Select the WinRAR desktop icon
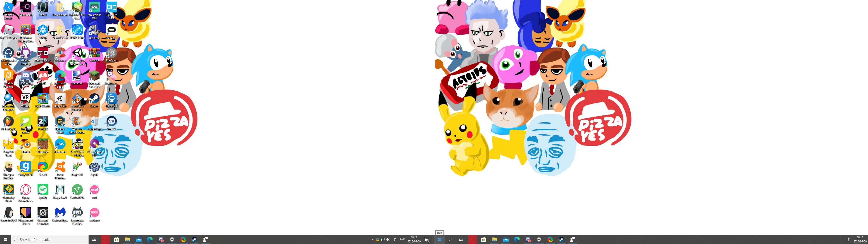This screenshot has width=868, height=244. (94, 55)
